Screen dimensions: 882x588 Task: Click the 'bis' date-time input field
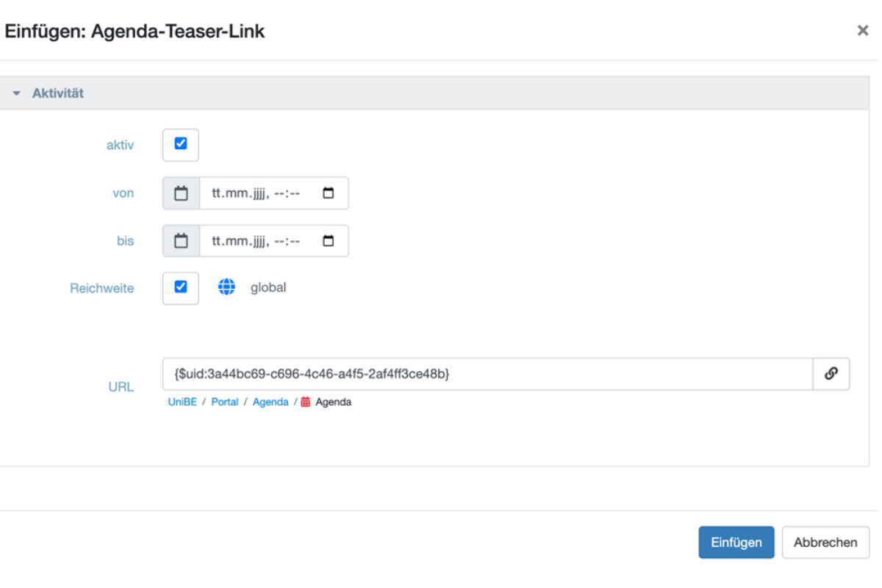(x=273, y=241)
